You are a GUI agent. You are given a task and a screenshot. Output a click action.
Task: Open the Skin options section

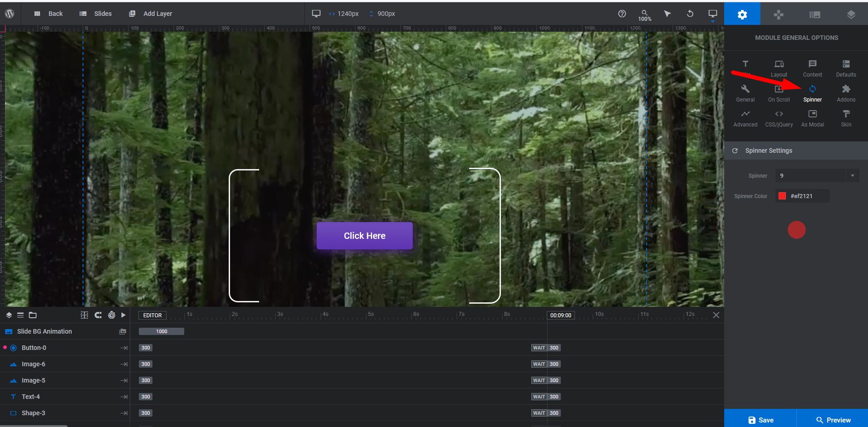click(846, 118)
